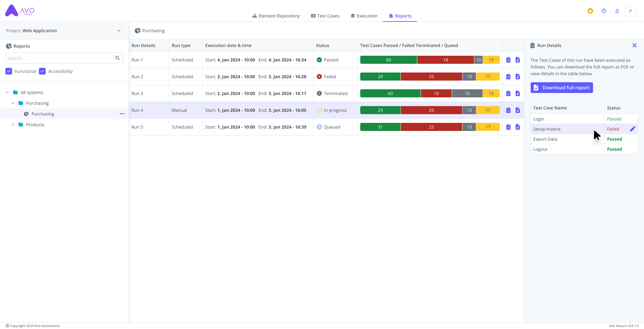Click the search magnifier icon
Viewport: 644px width, 329px height.
pyautogui.click(x=117, y=58)
